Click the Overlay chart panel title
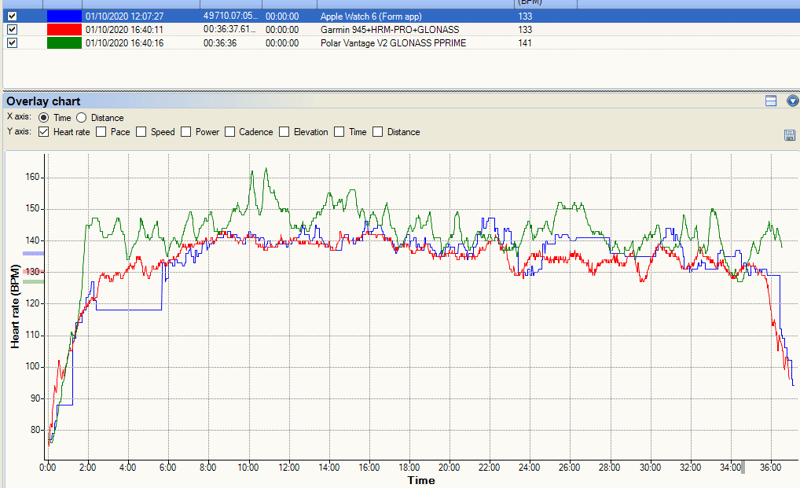 (43, 101)
